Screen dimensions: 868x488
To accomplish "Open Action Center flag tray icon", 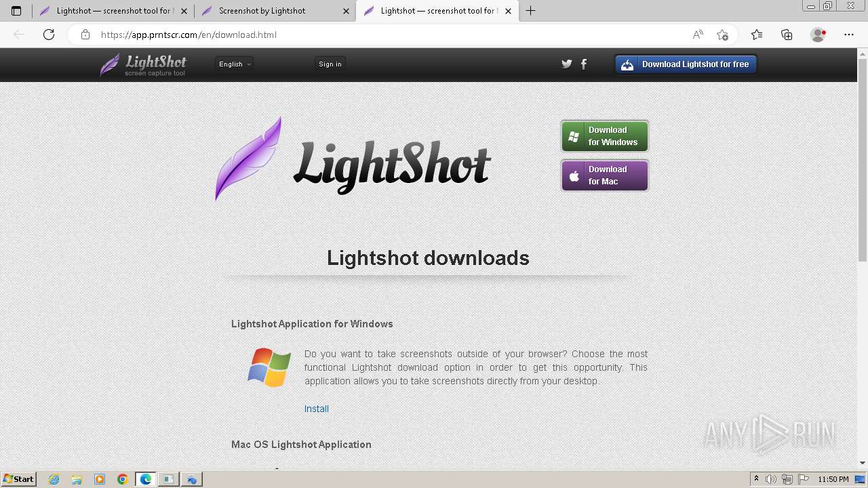I will pyautogui.click(x=804, y=479).
